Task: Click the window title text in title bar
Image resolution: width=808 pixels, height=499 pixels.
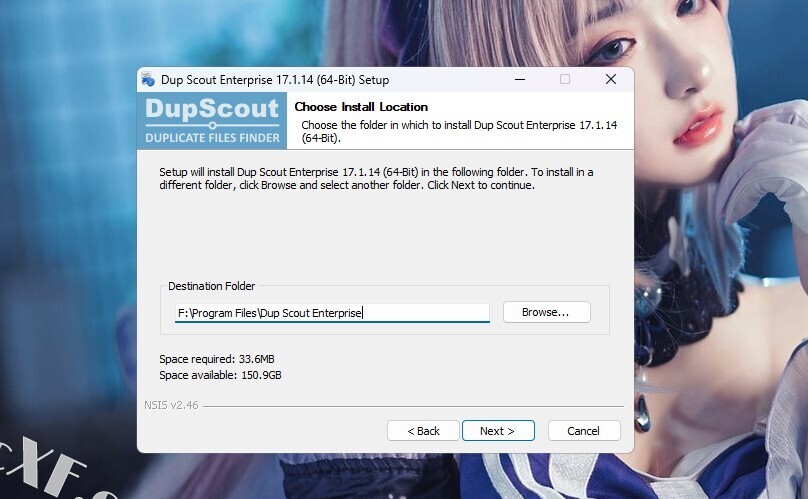Action: click(x=275, y=80)
